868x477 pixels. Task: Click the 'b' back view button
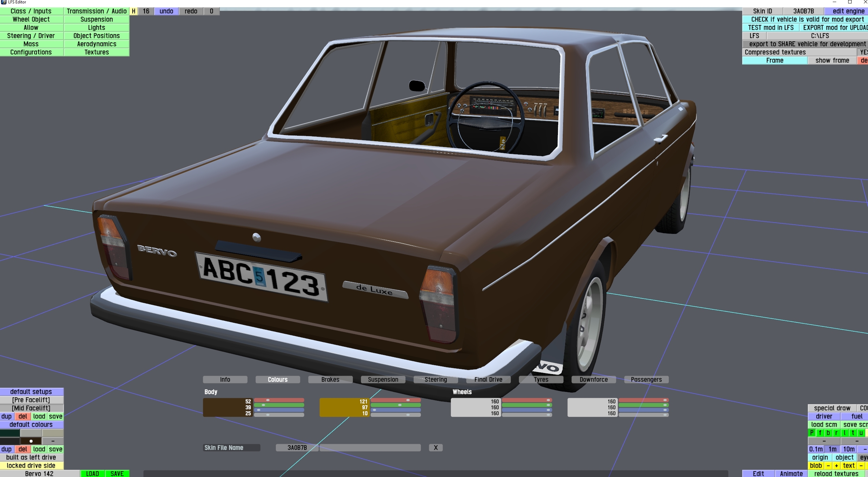point(828,433)
